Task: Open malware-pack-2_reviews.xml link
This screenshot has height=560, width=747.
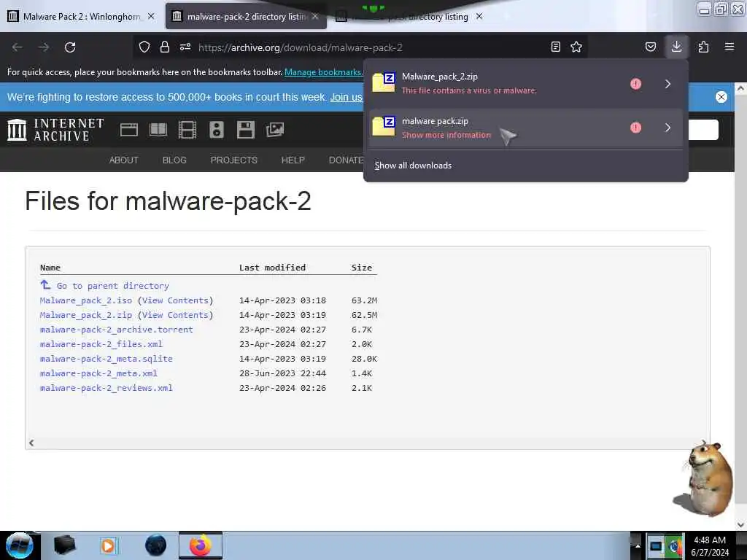Action: click(107, 388)
